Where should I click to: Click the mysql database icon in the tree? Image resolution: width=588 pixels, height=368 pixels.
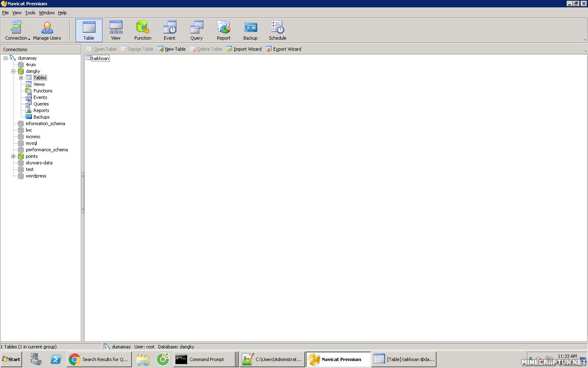pyautogui.click(x=21, y=143)
